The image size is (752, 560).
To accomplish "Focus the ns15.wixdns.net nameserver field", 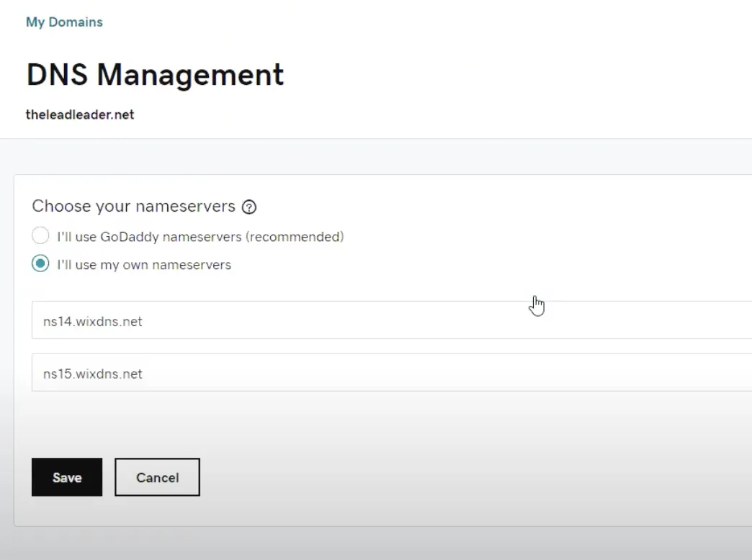I will pyautogui.click(x=392, y=373).
